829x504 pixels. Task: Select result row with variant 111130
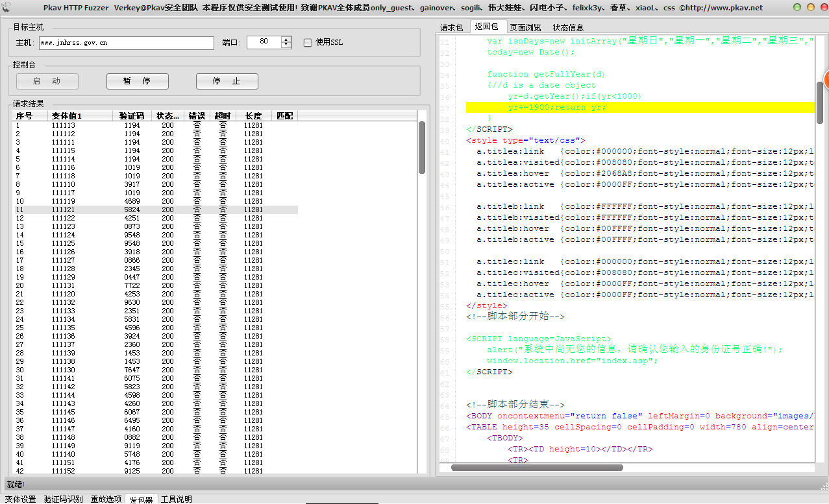tap(156, 370)
